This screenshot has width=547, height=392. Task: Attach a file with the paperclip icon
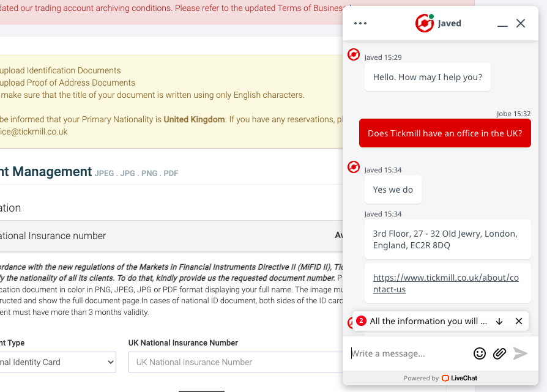(x=499, y=353)
